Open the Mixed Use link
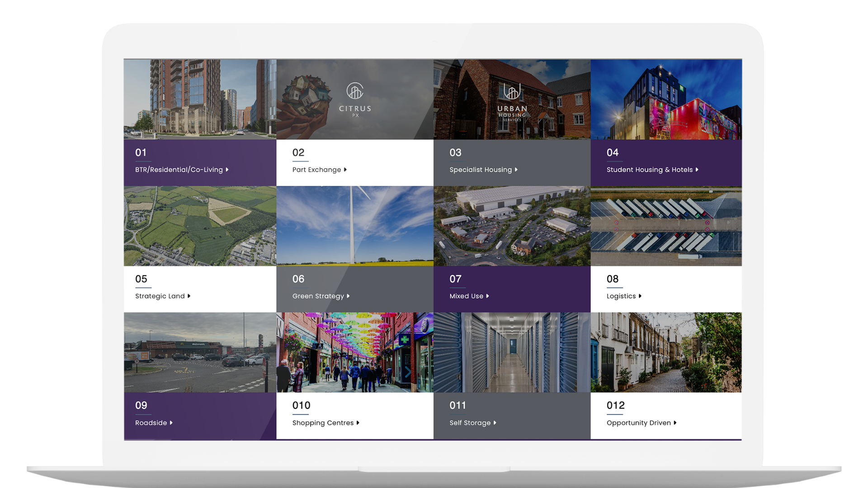This screenshot has width=868, height=488. (466, 296)
